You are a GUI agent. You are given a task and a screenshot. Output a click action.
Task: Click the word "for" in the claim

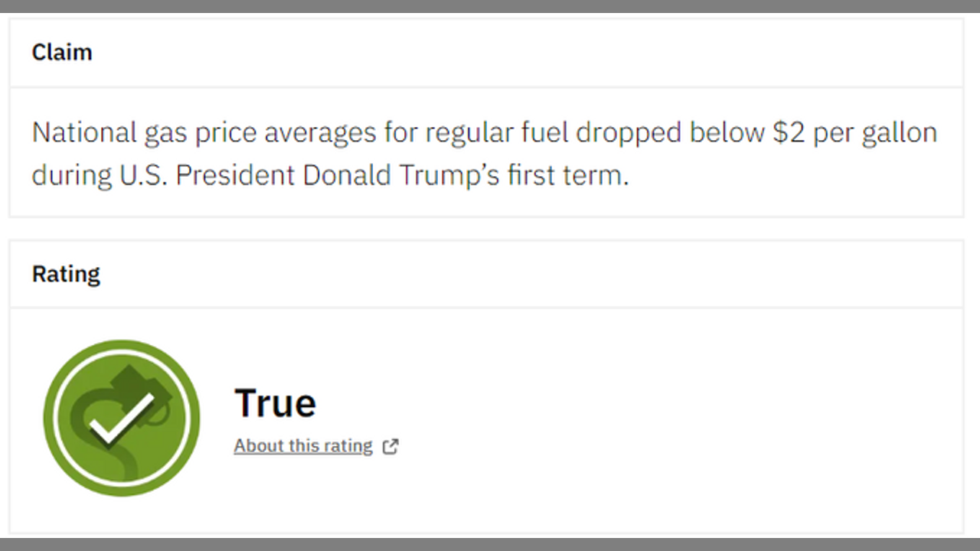(x=401, y=132)
